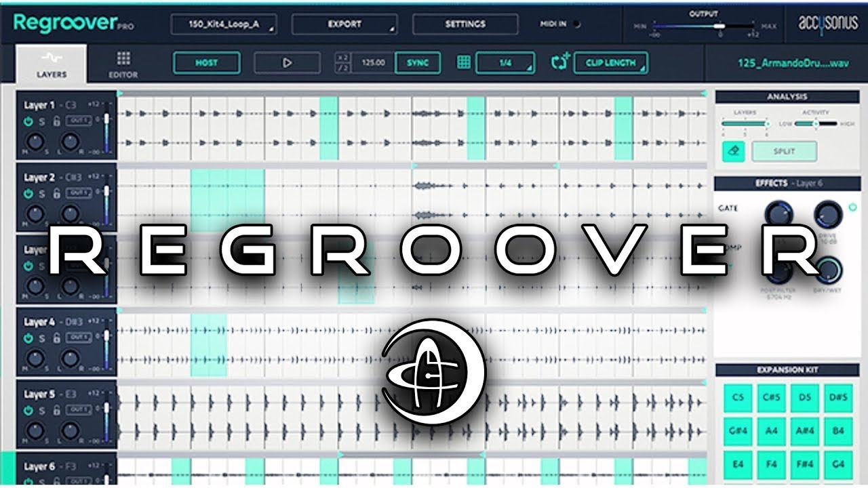Click Layer 5 waveform track

[x=413, y=418]
